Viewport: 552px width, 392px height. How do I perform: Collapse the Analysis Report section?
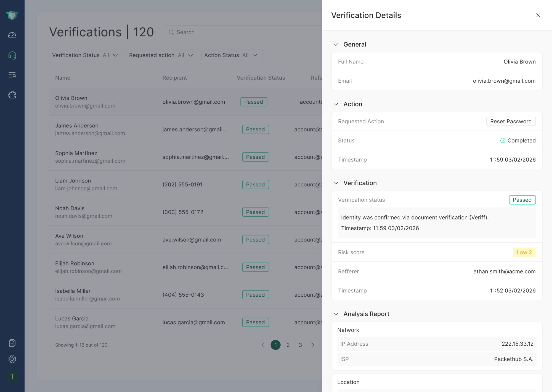[x=336, y=314]
